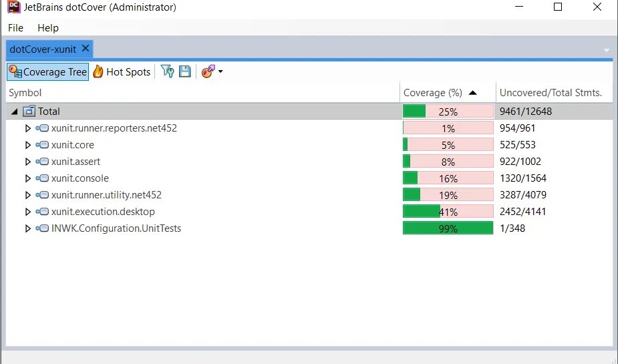Click the 16% coverage bar
This screenshot has height=364, width=618.
pos(448,178)
